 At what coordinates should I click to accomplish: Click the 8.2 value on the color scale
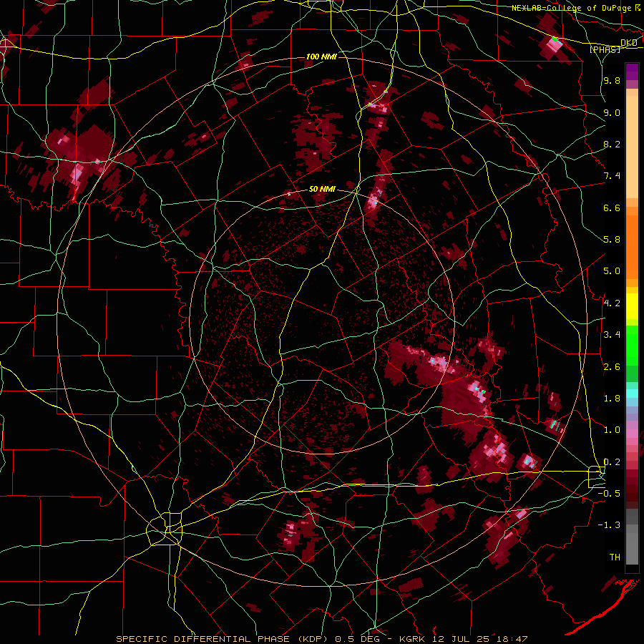coord(612,144)
